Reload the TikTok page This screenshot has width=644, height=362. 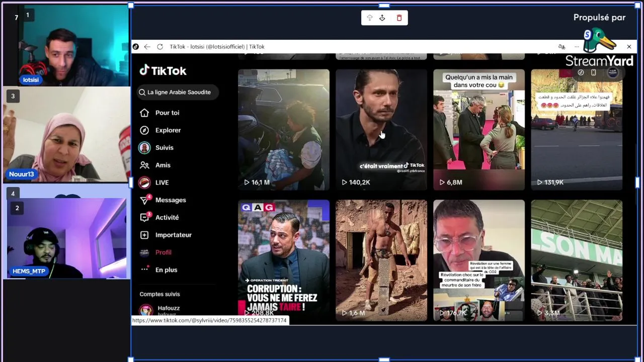pyautogui.click(x=160, y=47)
